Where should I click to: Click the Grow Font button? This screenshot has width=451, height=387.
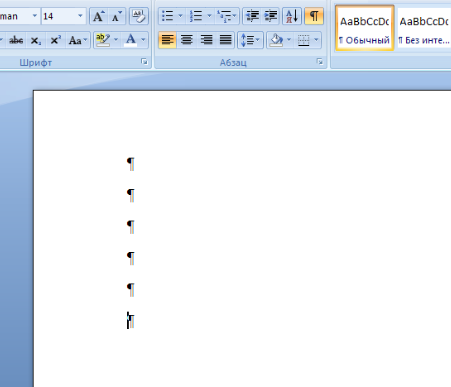click(98, 16)
